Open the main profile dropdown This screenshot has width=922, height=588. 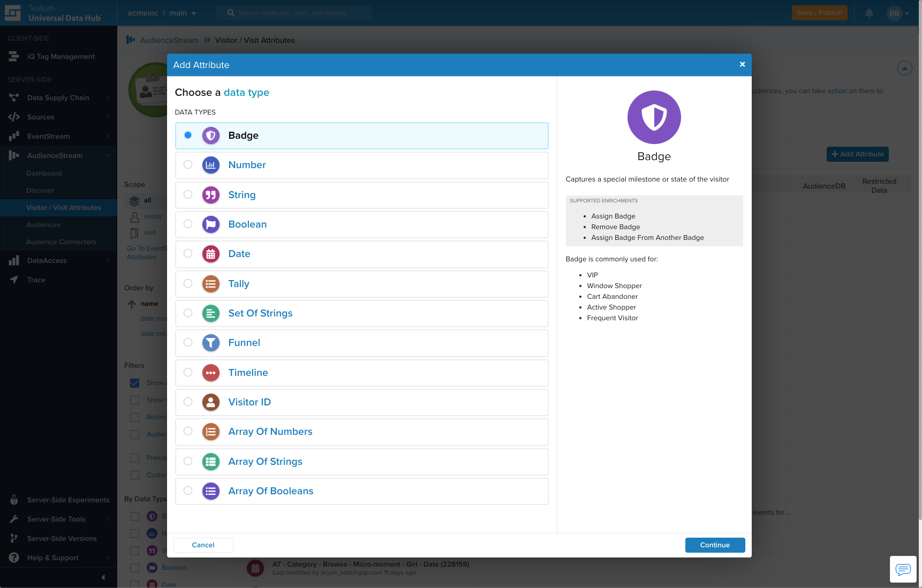(183, 13)
